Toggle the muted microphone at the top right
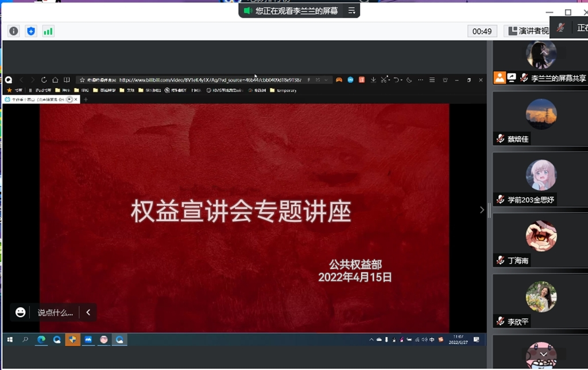This screenshot has height=370, width=588. pyautogui.click(x=560, y=28)
